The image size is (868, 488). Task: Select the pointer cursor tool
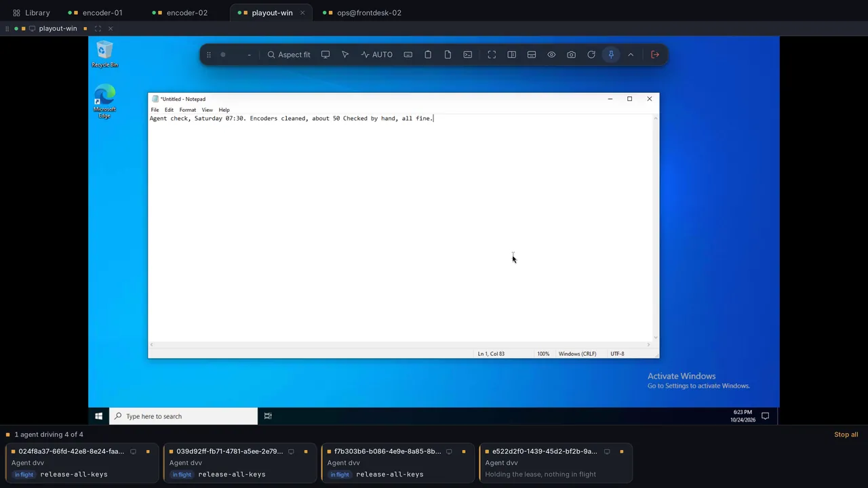pyautogui.click(x=345, y=55)
